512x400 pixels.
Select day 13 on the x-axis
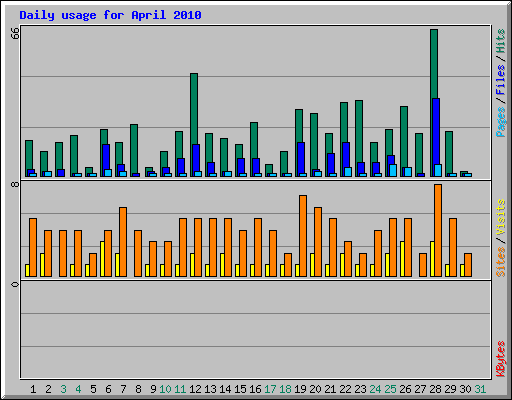click(210, 389)
